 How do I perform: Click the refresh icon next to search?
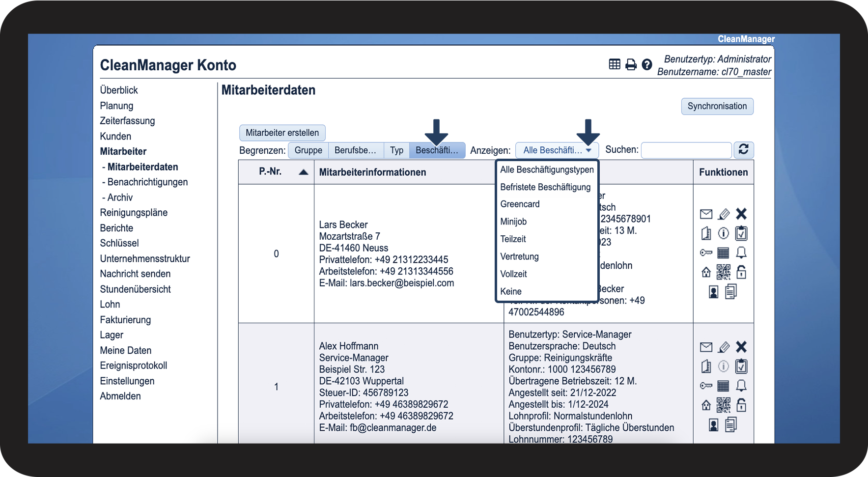743,150
